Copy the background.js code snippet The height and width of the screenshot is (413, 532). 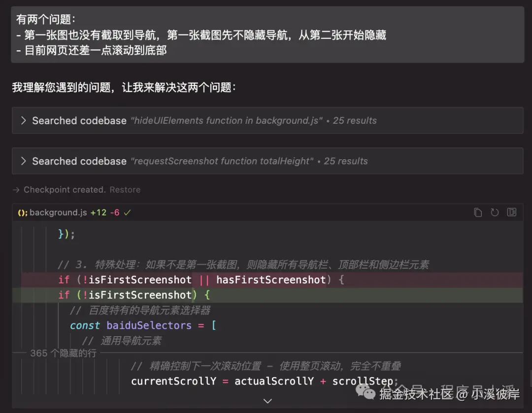click(x=478, y=212)
